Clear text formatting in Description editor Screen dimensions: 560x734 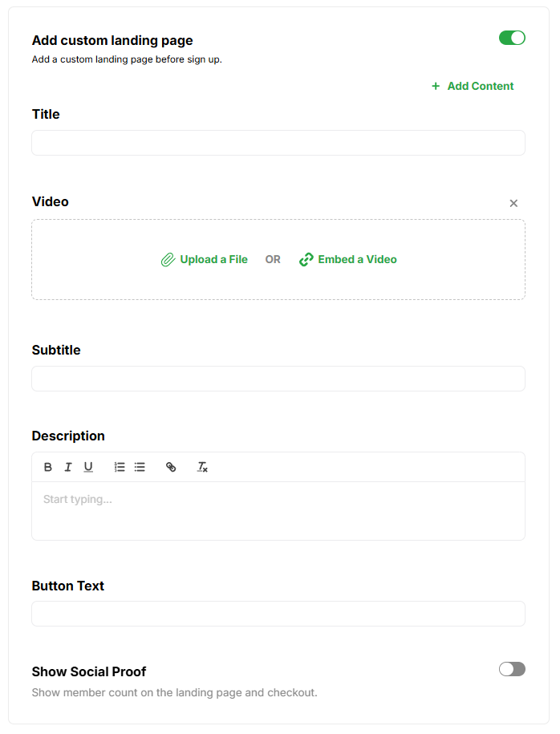pos(203,467)
